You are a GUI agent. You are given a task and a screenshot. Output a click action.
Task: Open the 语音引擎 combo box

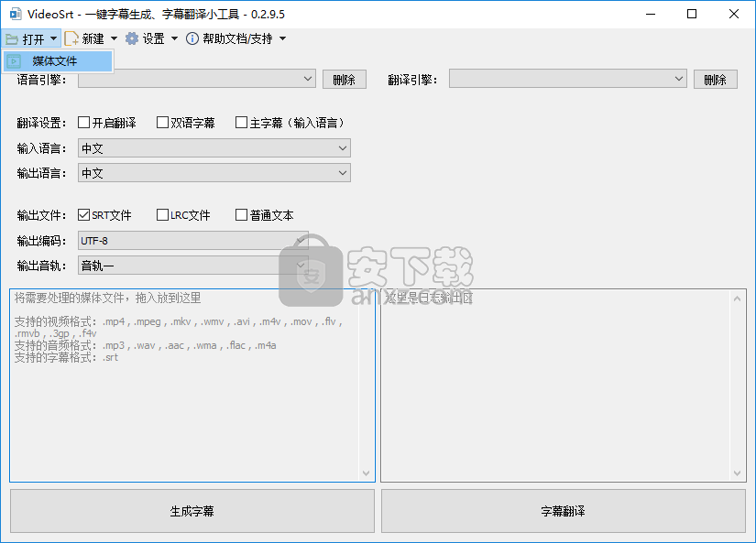tap(197, 79)
